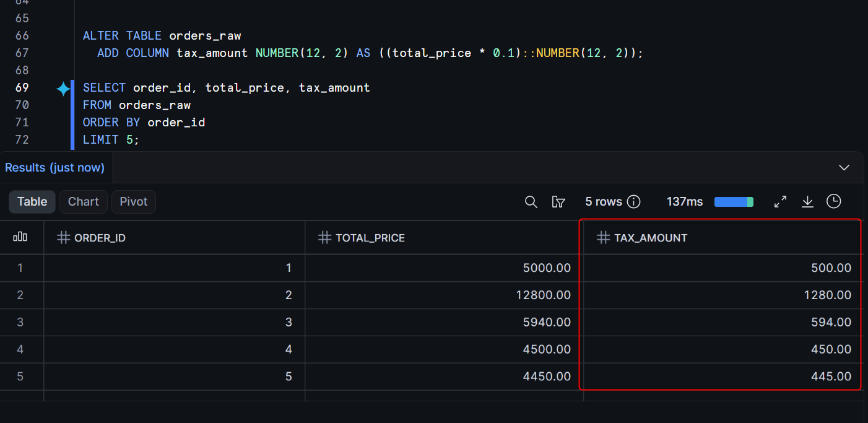
Task: Click the number type icon of TOTAL_PRICE column
Action: (x=324, y=238)
